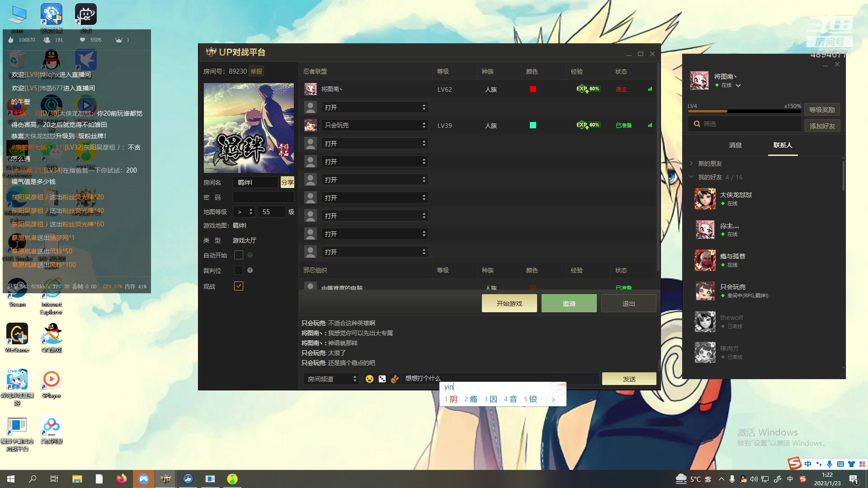The height and width of the screenshot is (488, 868).
Task: Toggle the 自动开始 checkbox
Action: (x=239, y=255)
